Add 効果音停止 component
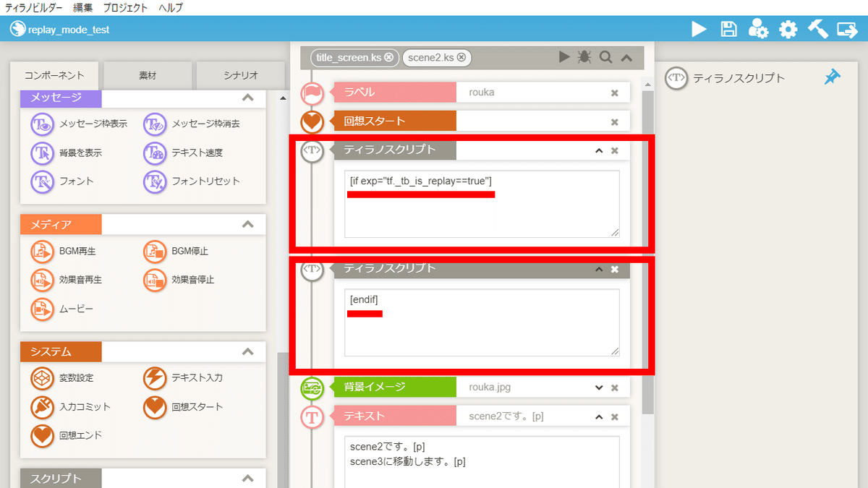Image resolution: width=868 pixels, height=488 pixels. 179,279
